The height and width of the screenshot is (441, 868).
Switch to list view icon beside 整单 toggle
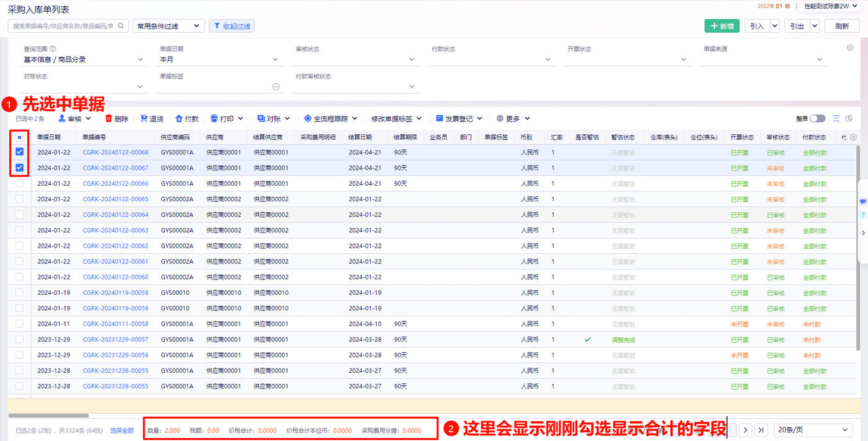(x=836, y=118)
